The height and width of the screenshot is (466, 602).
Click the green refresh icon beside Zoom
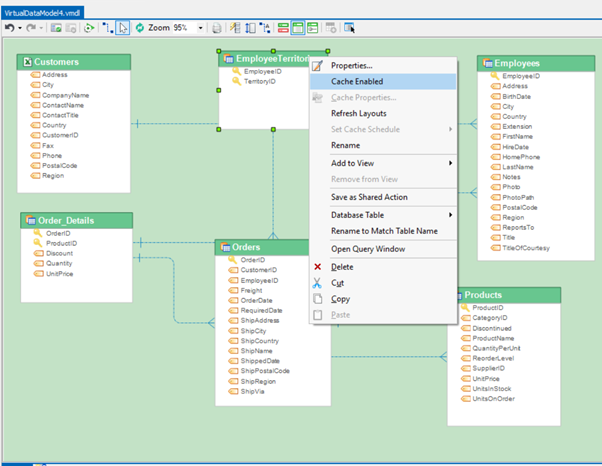(139, 28)
